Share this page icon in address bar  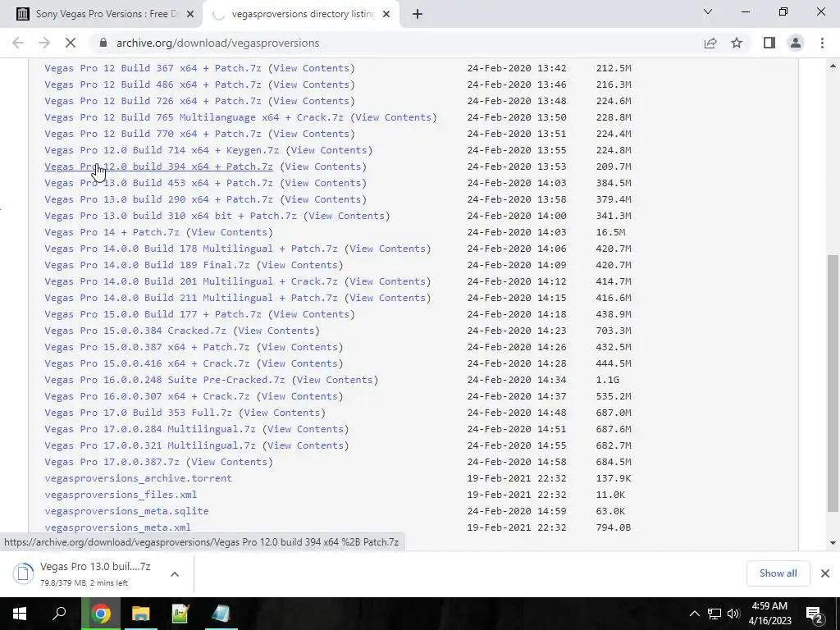click(x=710, y=43)
